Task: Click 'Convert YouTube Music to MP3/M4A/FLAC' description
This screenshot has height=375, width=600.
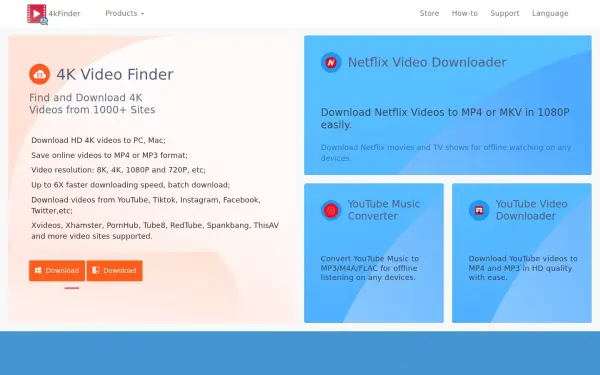Action: click(370, 268)
